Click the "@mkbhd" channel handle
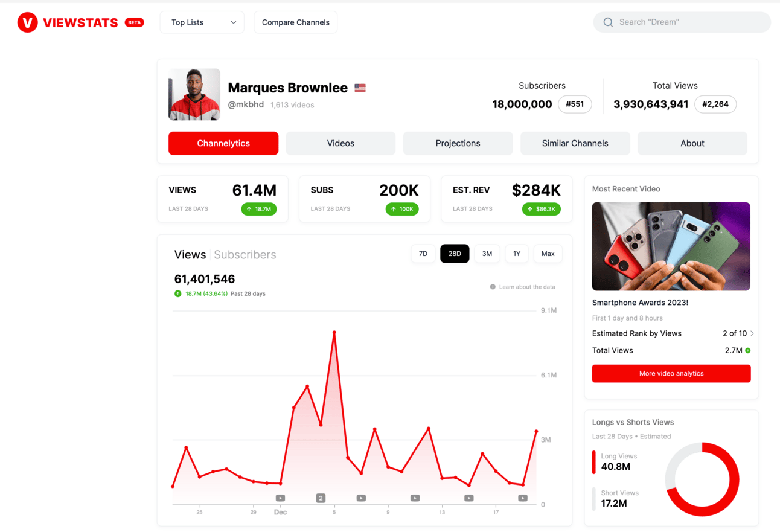 [x=246, y=104]
